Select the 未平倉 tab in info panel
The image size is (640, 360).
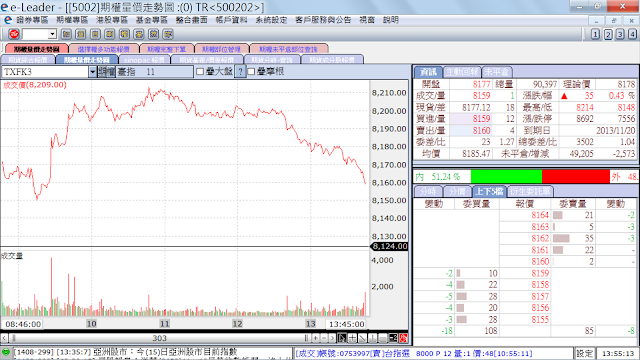click(x=497, y=72)
